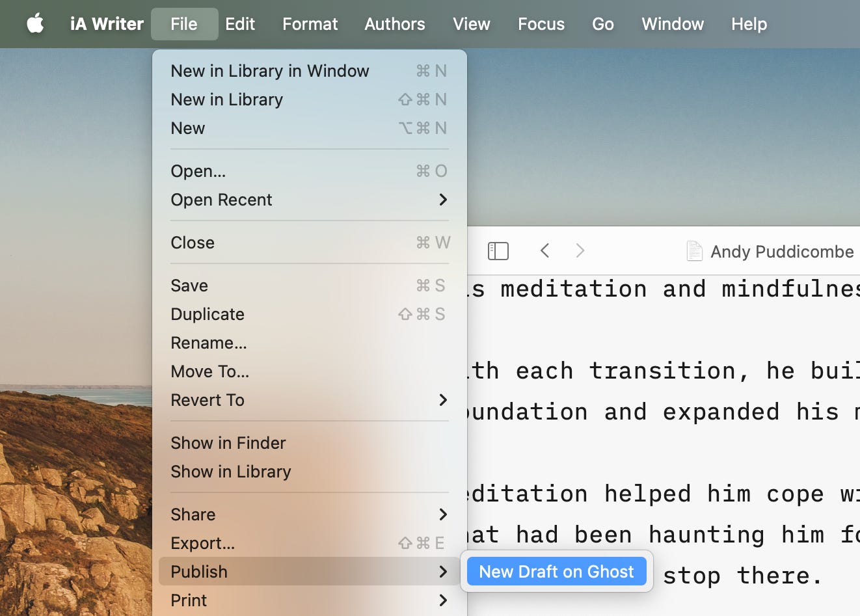Expand the Print submenu
This screenshot has height=616, width=860.
coord(310,600)
